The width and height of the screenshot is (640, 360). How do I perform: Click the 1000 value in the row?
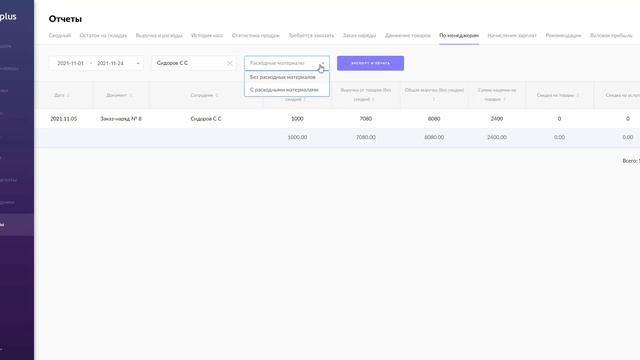click(297, 119)
